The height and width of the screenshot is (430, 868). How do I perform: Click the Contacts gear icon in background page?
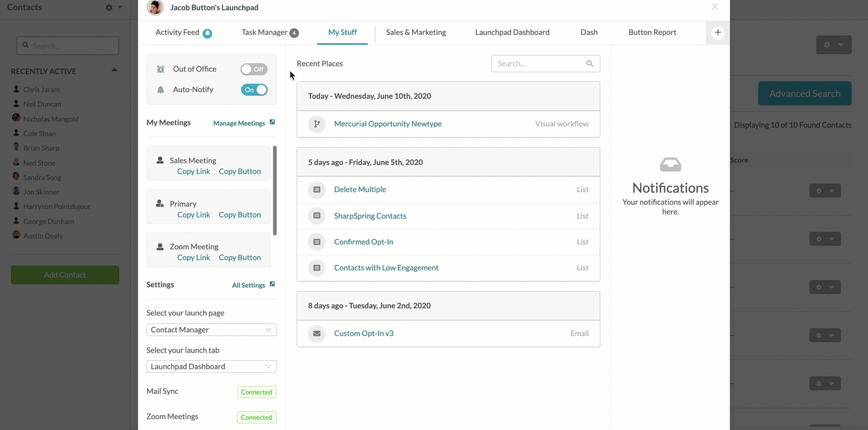click(x=109, y=8)
